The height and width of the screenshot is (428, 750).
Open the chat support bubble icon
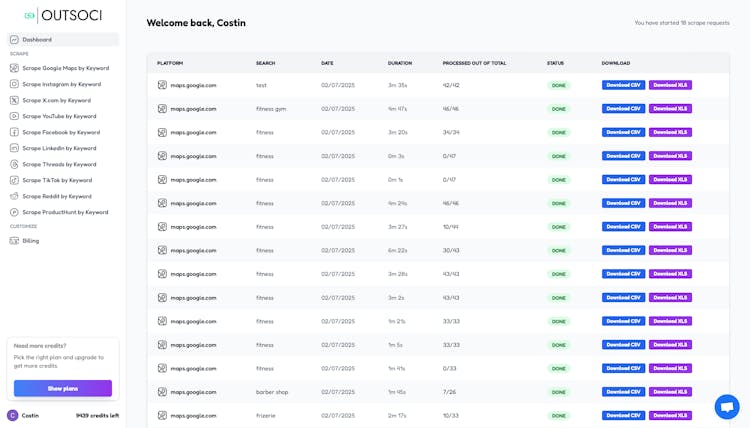[727, 407]
